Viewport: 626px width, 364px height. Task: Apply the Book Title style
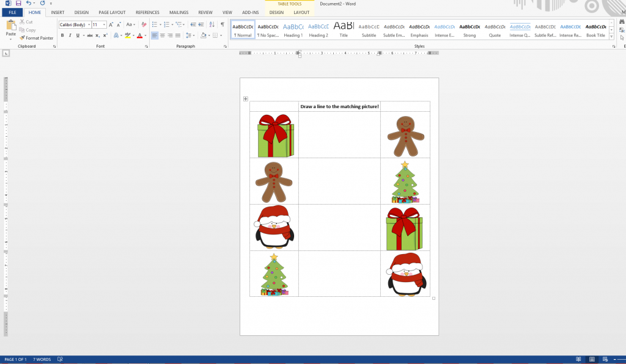tap(595, 30)
